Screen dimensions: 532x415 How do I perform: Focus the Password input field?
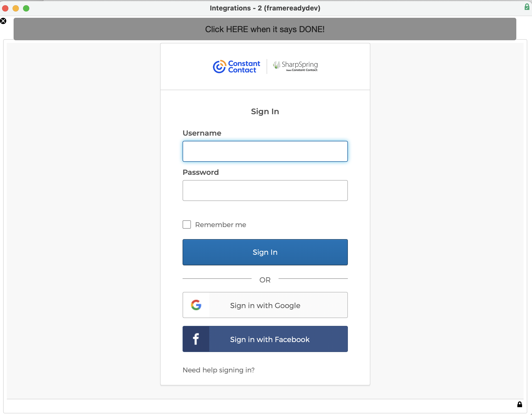point(265,191)
